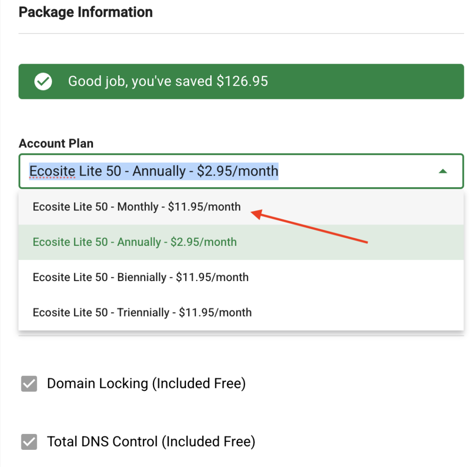The image size is (476, 467).
Task: Choose the Annually $2.95/month plan option
Action: click(135, 242)
